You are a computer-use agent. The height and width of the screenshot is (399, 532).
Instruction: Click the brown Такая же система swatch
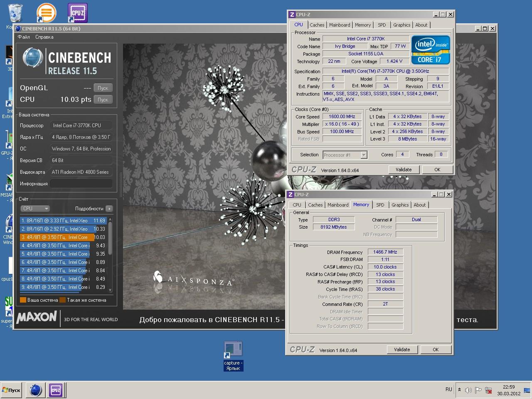tap(62, 300)
